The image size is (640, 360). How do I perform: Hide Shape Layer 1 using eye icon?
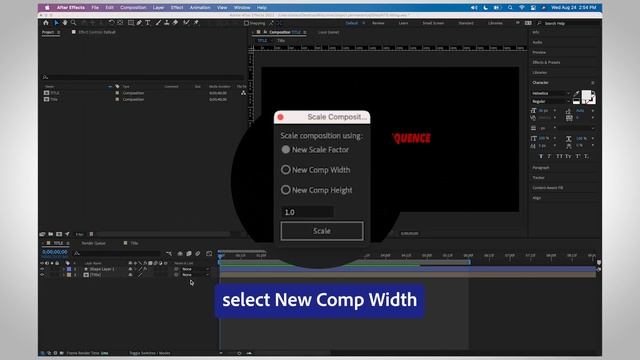[x=42, y=269]
